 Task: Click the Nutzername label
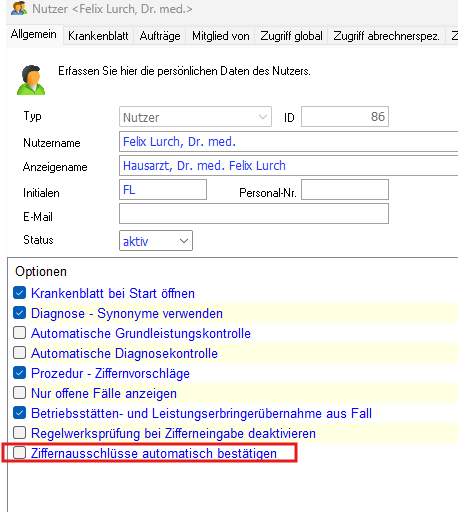click(x=52, y=143)
